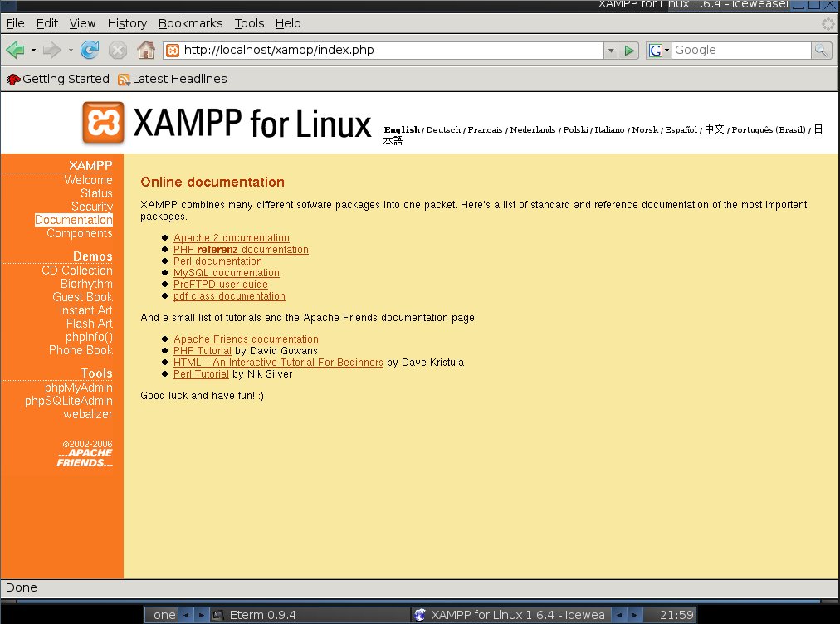Open the History menu
840x624 pixels.
[x=127, y=23]
